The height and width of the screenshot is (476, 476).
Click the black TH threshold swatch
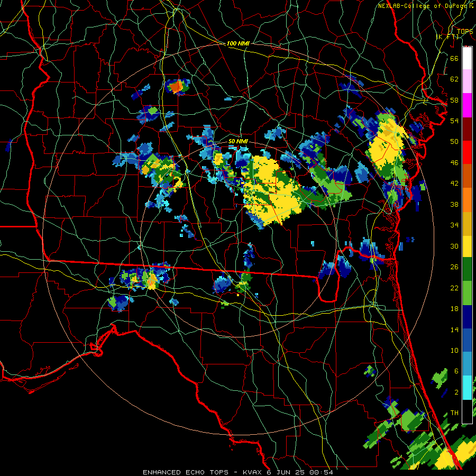pos(467,411)
